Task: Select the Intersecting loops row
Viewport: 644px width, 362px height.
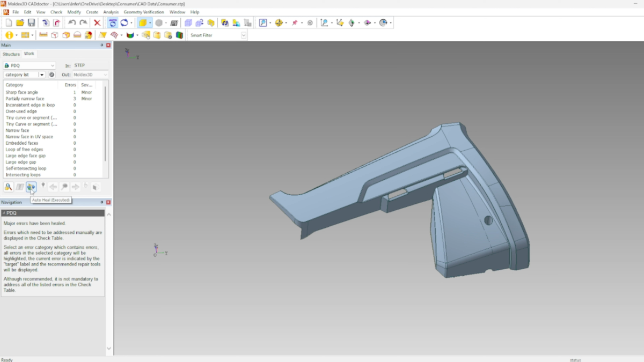Action: tap(54, 175)
